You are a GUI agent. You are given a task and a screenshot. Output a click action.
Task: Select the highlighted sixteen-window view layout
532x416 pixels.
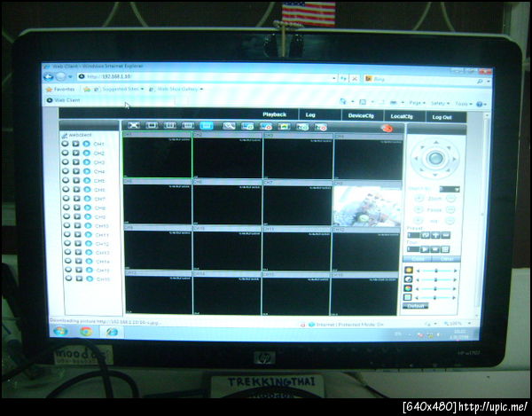pos(207,126)
